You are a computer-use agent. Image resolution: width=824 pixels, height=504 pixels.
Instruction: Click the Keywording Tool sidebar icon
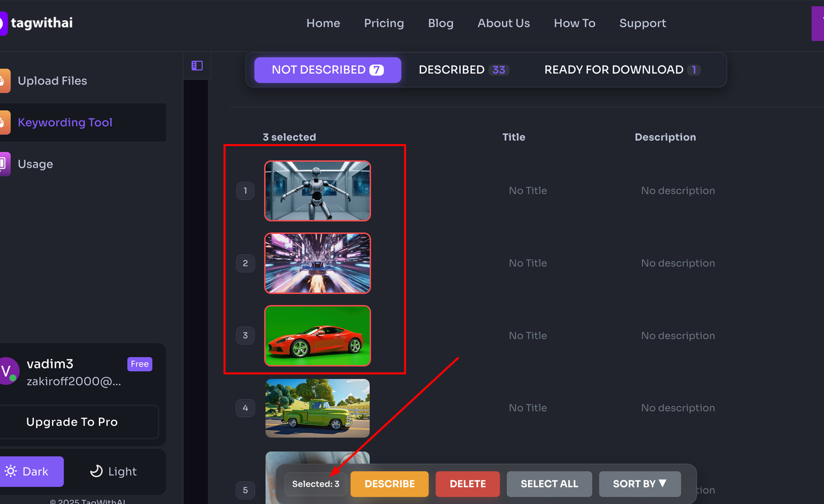pos(4,122)
